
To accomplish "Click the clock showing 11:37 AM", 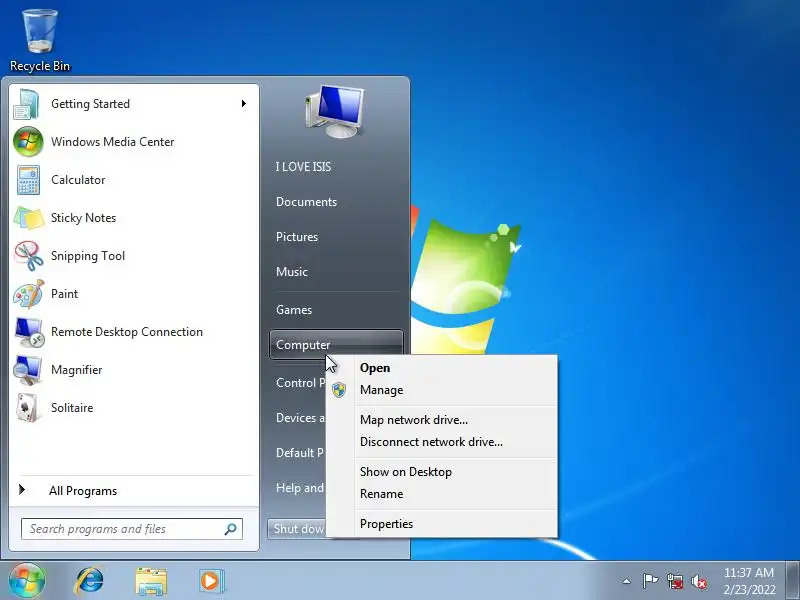I will [748, 573].
